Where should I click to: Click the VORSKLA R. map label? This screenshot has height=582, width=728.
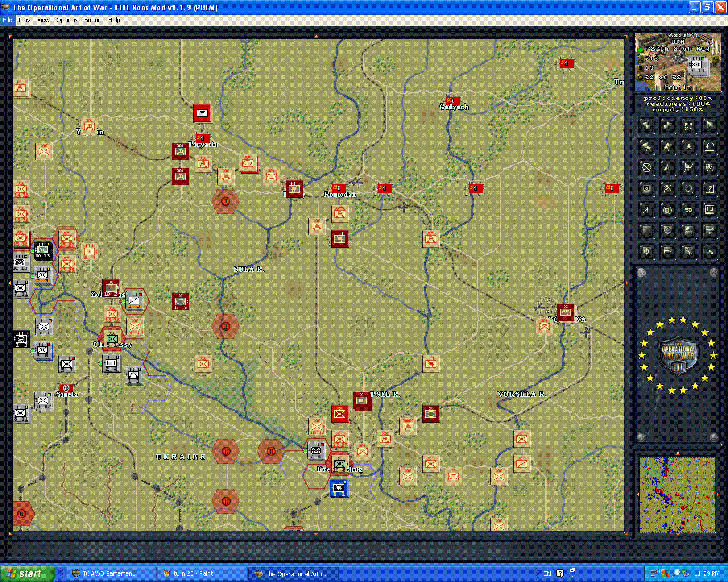click(x=522, y=394)
